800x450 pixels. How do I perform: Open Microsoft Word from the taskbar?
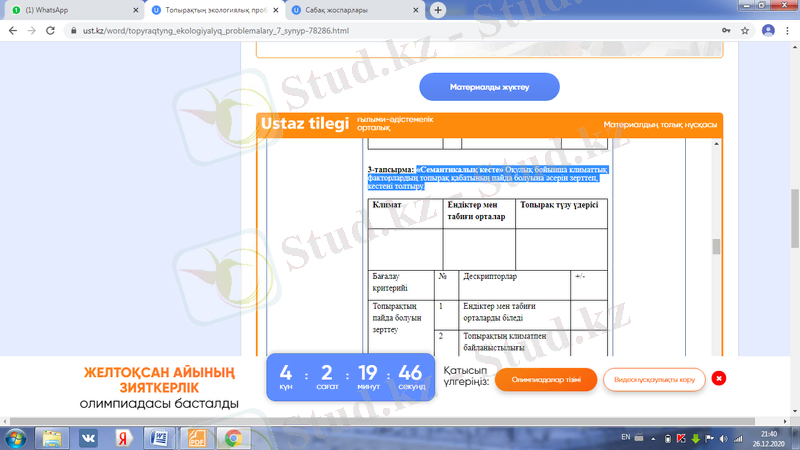(159, 437)
